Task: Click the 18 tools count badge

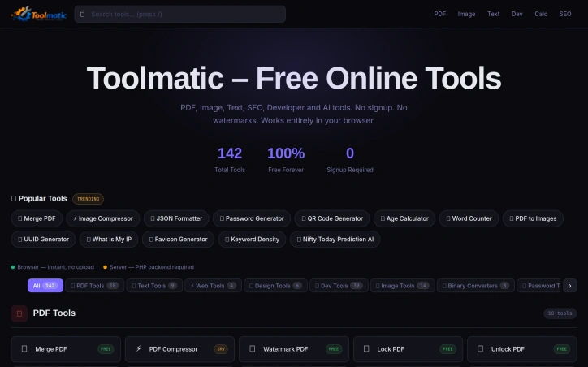Action: [560, 313]
